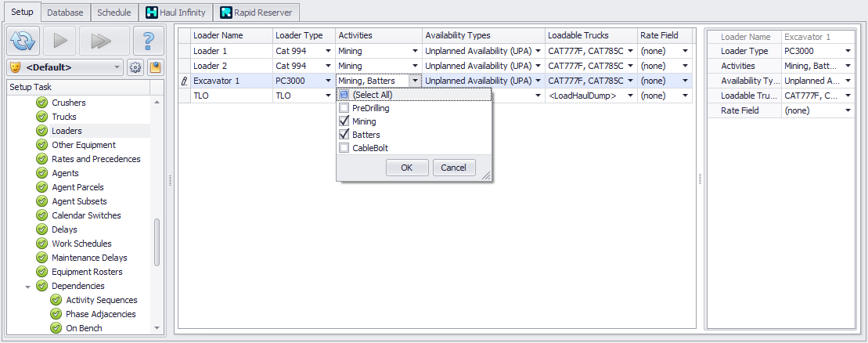The width and height of the screenshot is (868, 343).
Task: Open Excavator 1 Rate Field dropdown
Action: [686, 81]
